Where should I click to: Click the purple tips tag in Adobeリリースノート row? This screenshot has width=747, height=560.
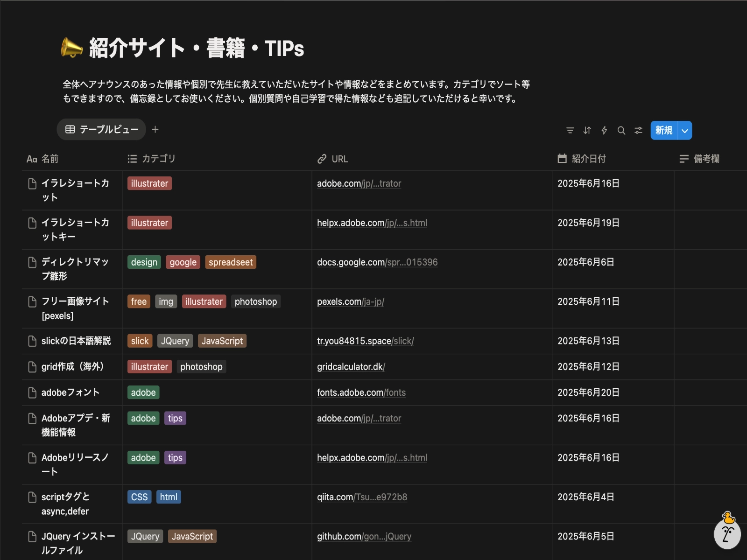175,458
